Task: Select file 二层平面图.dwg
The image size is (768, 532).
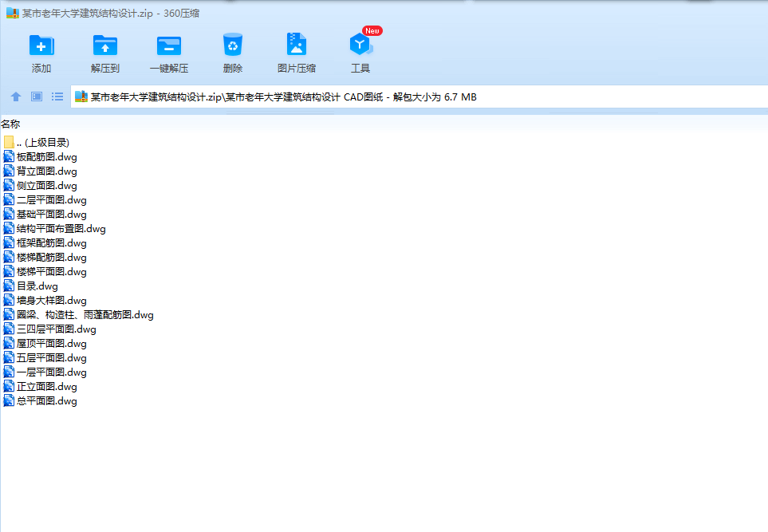Action: pyautogui.click(x=45, y=200)
